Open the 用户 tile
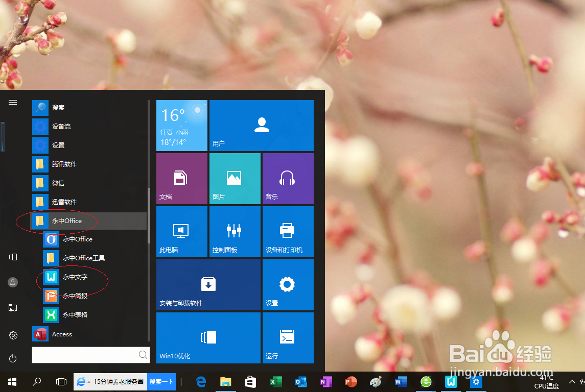This screenshot has width=585, height=392. click(x=262, y=126)
